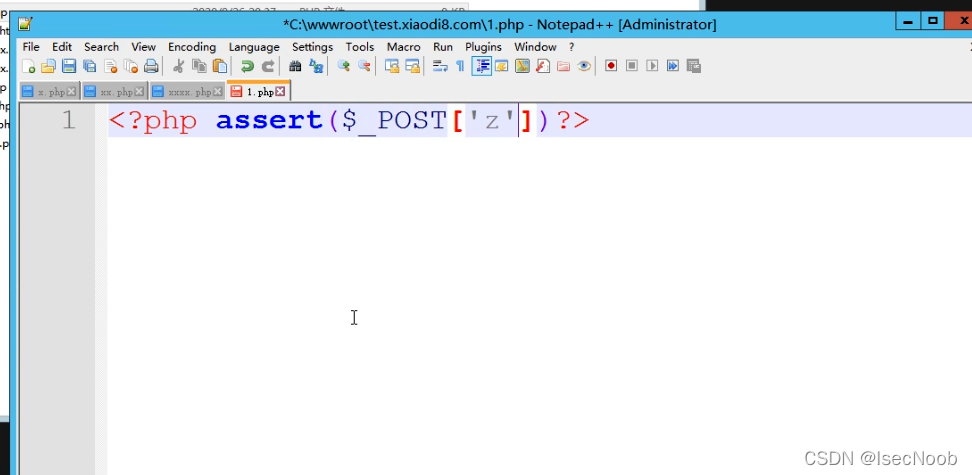The image size is (972, 475).
Task: Save the current file with the Save icon
Action: 69,66
